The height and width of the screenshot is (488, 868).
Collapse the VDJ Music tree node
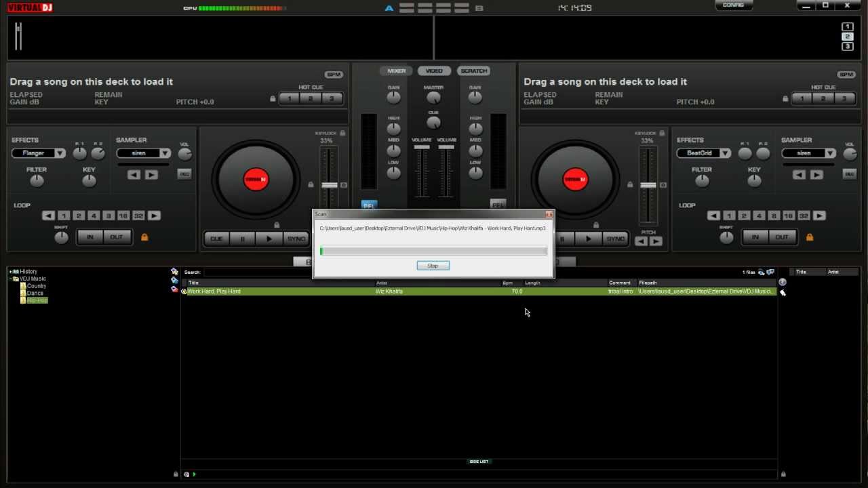click(x=10, y=279)
